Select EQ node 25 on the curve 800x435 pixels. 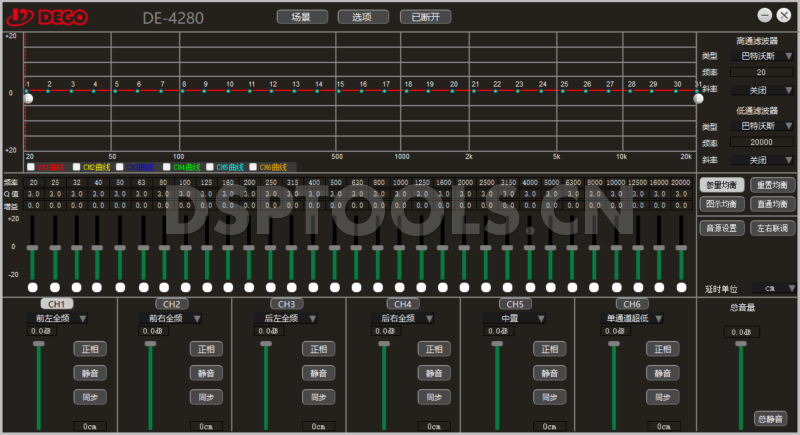pyautogui.click(x=564, y=91)
